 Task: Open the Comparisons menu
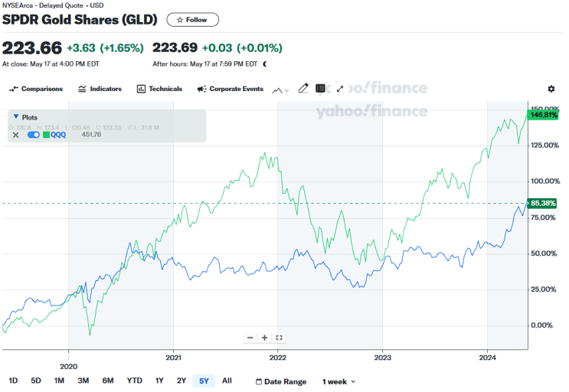tap(36, 89)
